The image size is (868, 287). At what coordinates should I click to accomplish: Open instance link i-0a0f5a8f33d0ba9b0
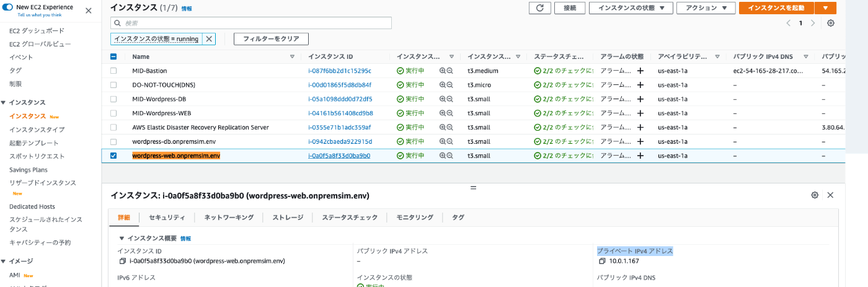[339, 156]
